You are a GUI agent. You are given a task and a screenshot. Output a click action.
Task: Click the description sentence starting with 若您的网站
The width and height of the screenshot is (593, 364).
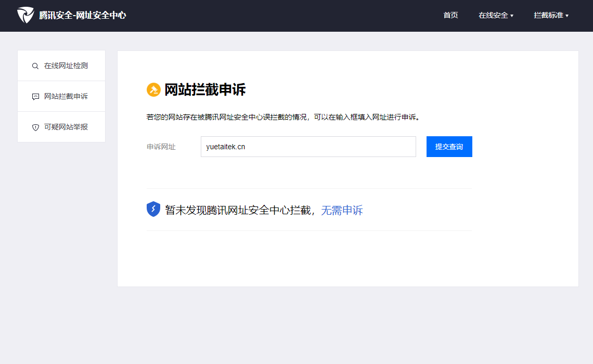coord(284,117)
